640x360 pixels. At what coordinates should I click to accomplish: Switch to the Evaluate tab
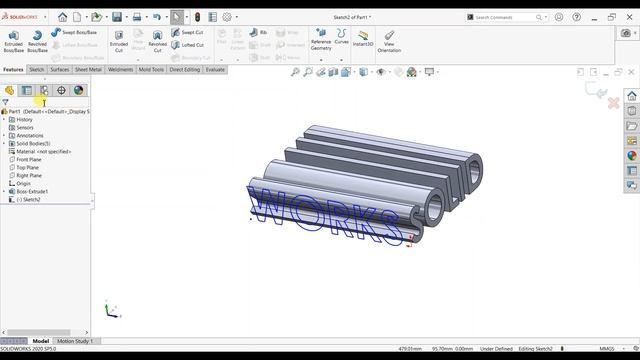click(215, 69)
